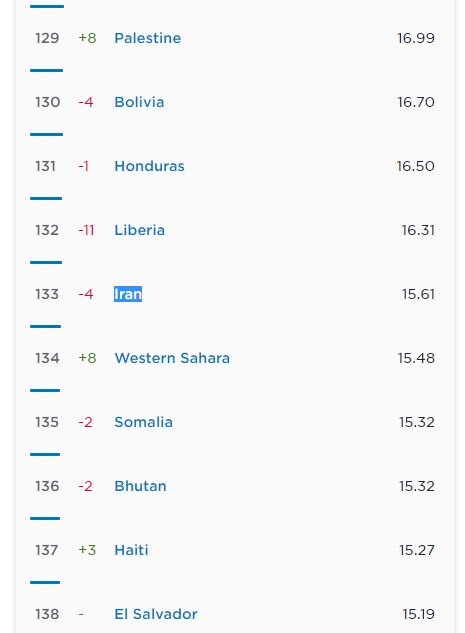Open the Haiti country link
This screenshot has height=633, width=465.
coord(131,550)
